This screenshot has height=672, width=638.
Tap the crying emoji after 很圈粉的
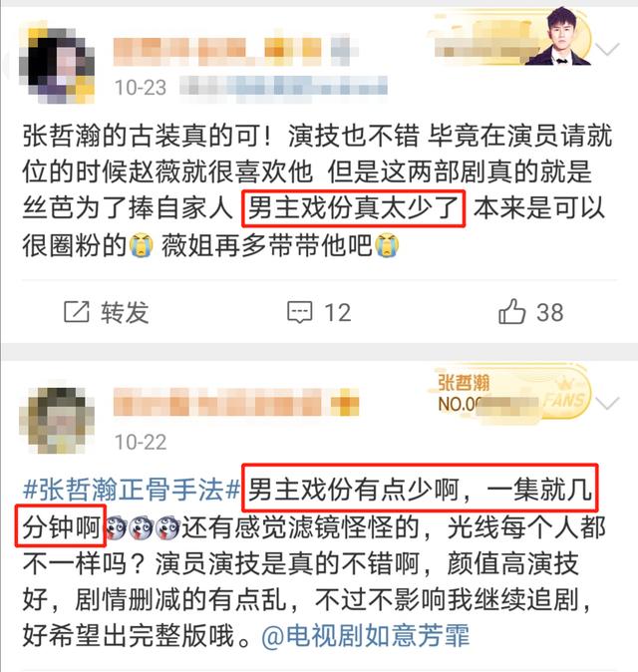141,245
